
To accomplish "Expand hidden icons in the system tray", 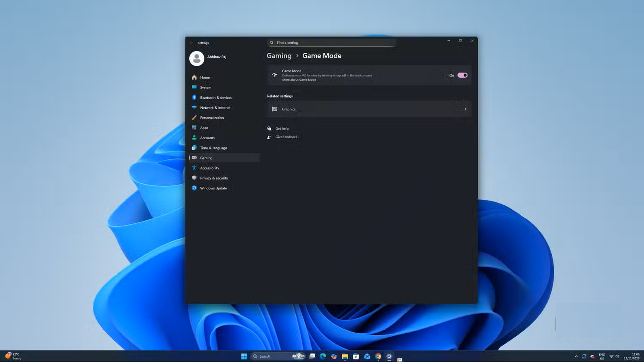I will point(576,356).
